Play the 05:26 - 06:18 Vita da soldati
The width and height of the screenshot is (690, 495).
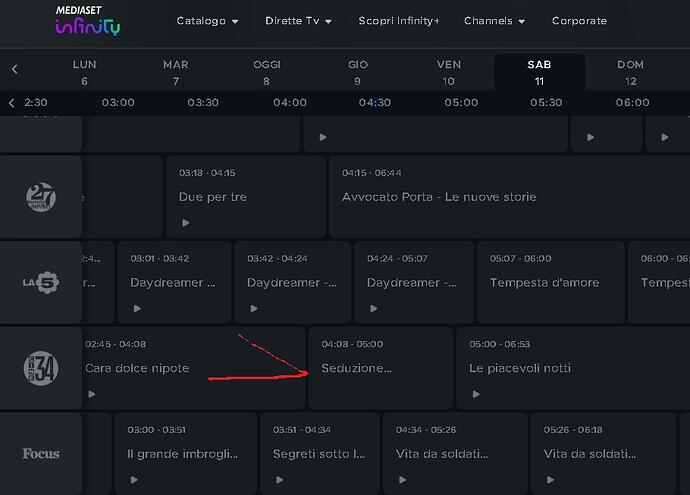[x=550, y=480]
